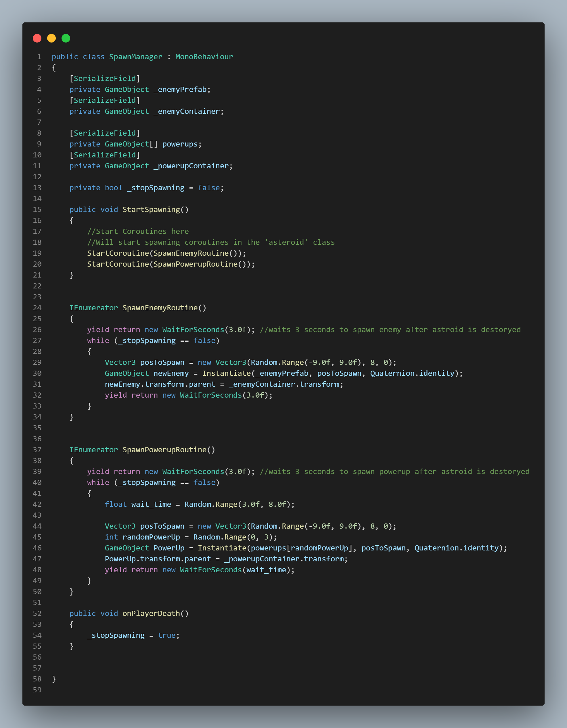Click the StartSpawning method name
This screenshot has height=728, width=567.
(x=151, y=210)
